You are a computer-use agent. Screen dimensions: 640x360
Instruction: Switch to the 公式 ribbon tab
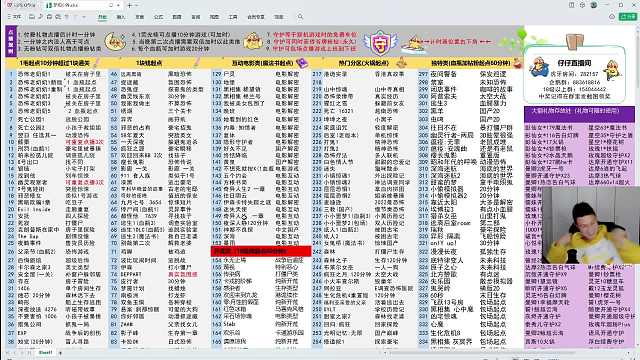(158, 17)
